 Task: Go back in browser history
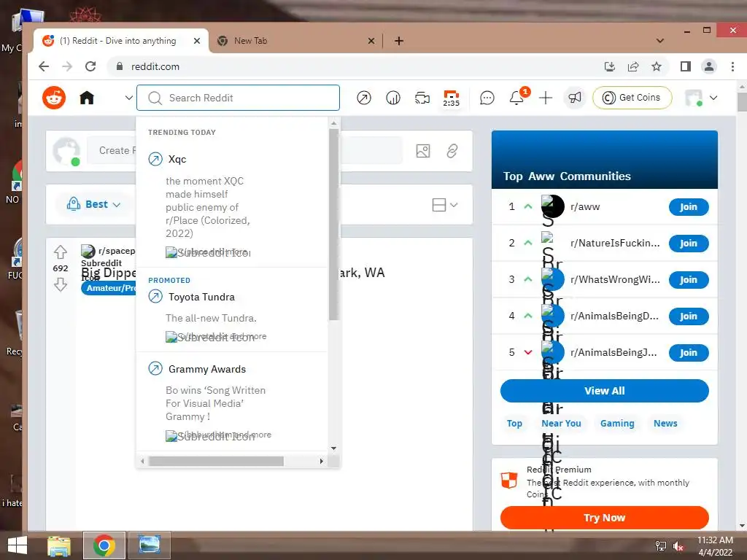pos(44,66)
